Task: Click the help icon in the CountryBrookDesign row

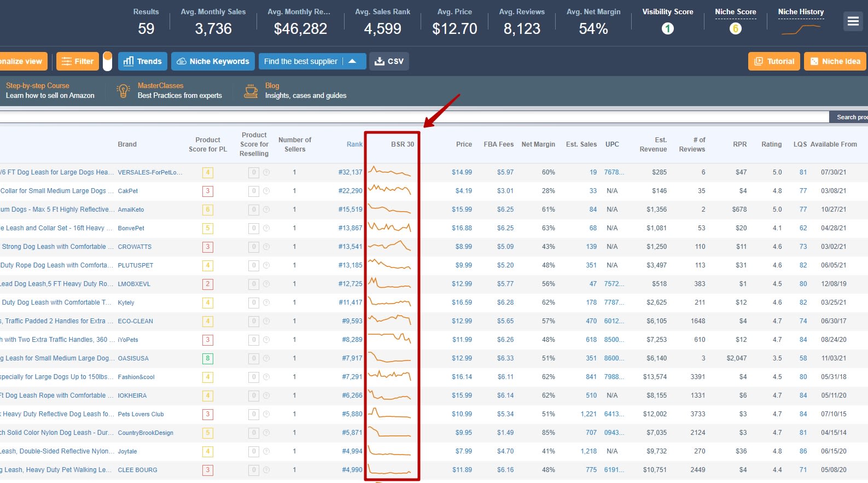Action: pyautogui.click(x=266, y=433)
